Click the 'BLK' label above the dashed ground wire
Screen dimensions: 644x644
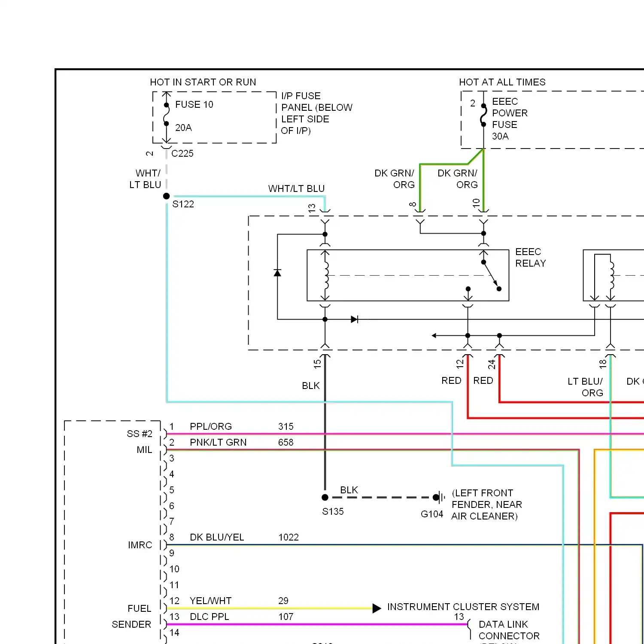(x=349, y=490)
